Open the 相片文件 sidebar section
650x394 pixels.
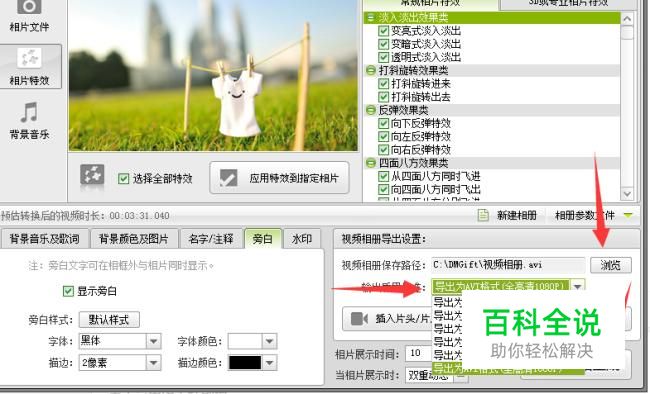(29, 17)
